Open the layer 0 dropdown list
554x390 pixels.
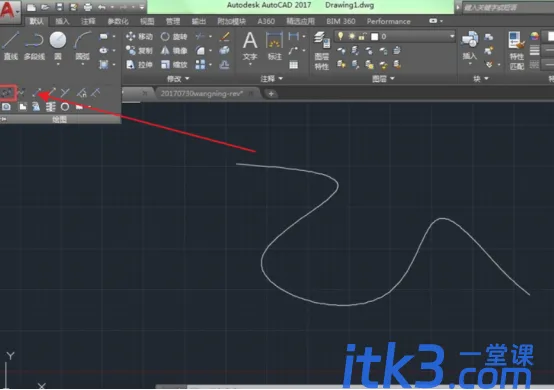pyautogui.click(x=452, y=36)
